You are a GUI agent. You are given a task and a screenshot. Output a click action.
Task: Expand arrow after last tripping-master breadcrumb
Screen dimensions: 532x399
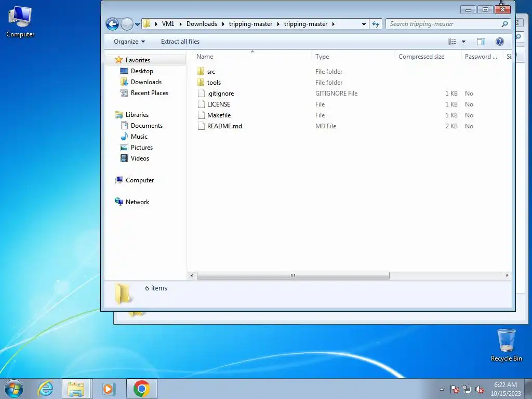[333, 24]
